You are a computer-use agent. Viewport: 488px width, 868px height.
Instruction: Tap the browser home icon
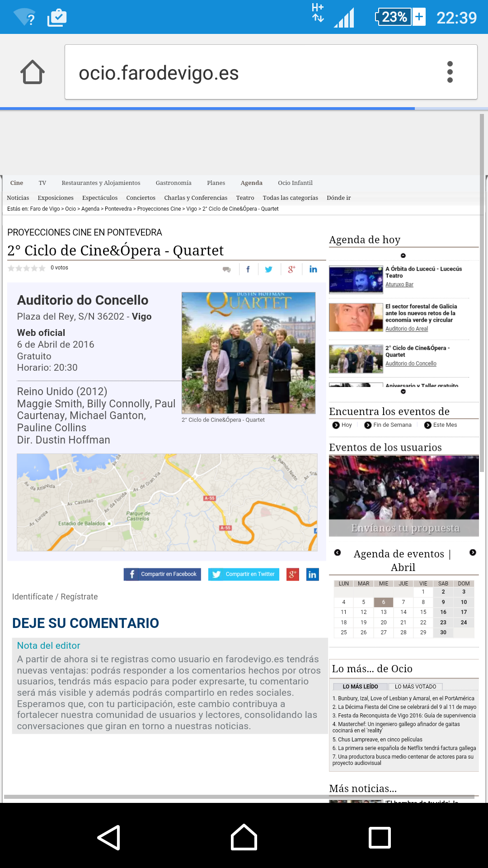pos(33,72)
